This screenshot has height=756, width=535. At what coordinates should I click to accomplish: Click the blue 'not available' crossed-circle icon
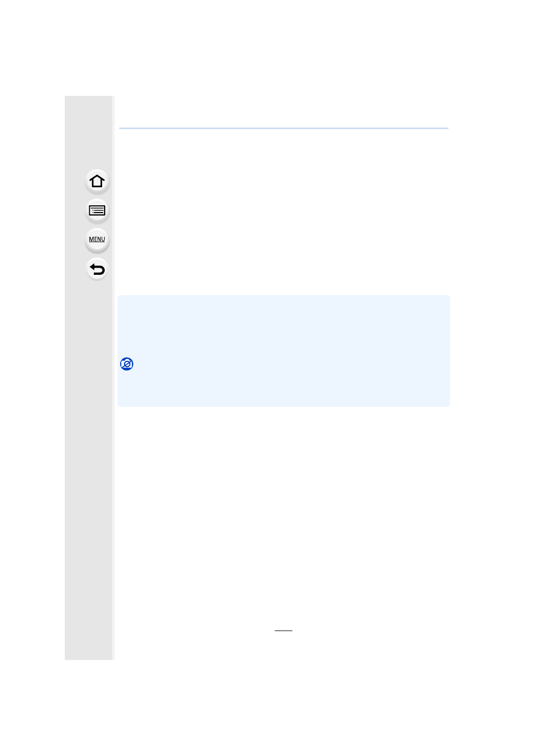[x=126, y=364]
